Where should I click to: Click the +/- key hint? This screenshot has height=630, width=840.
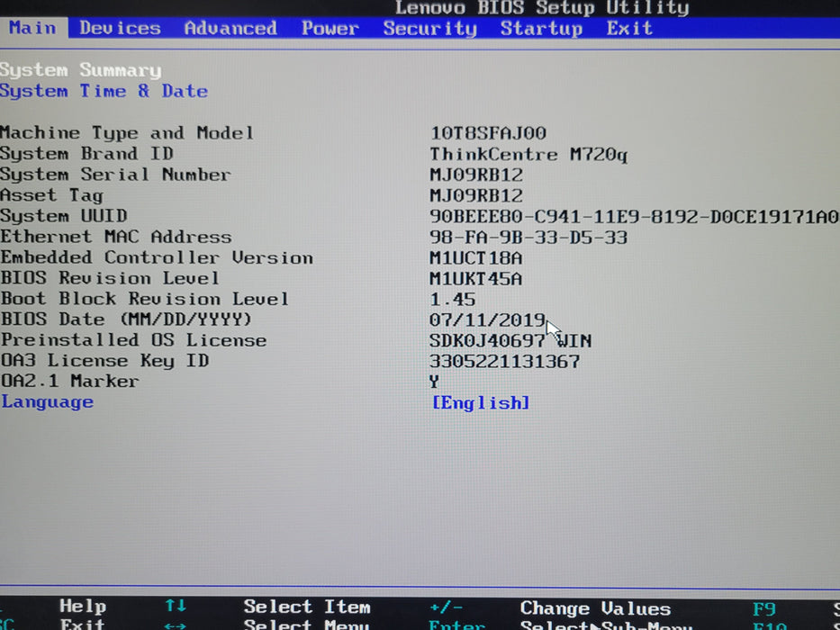pyautogui.click(x=447, y=607)
